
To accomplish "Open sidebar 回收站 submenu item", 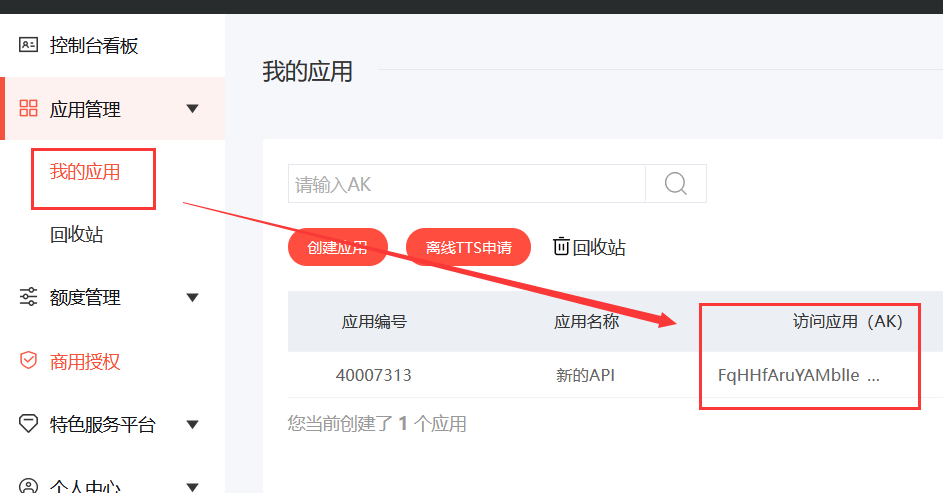I will [76, 234].
